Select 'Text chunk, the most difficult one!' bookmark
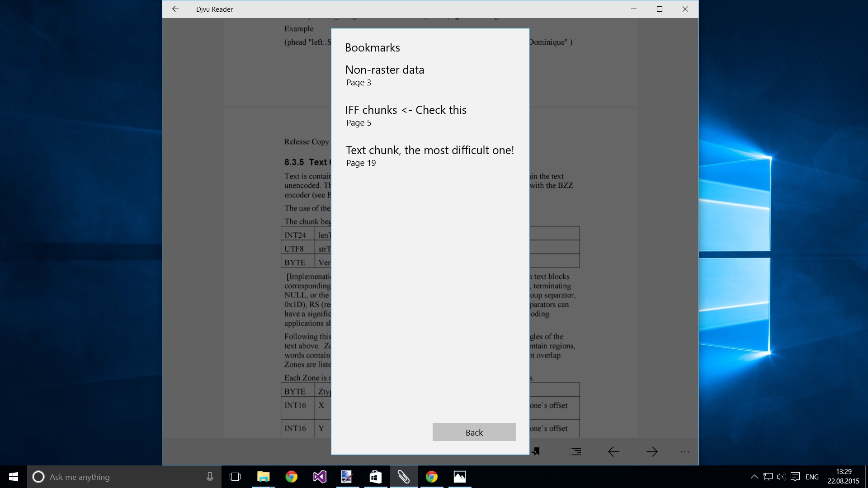 [429, 150]
